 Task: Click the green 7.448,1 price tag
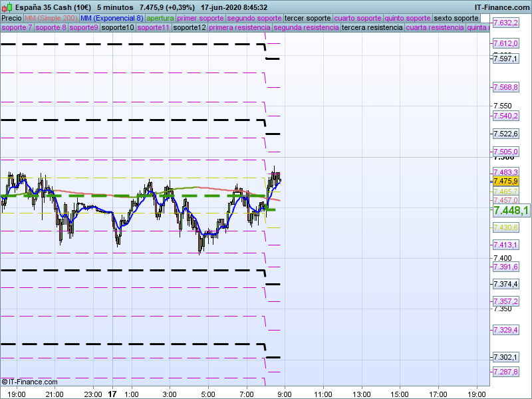(x=511, y=210)
